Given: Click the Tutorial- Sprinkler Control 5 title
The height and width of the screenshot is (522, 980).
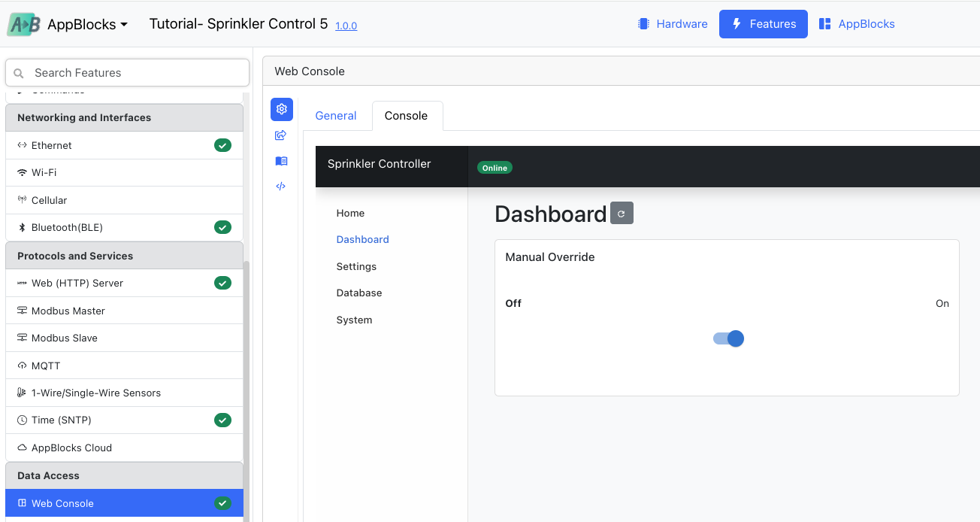Looking at the screenshot, I should coord(238,23).
